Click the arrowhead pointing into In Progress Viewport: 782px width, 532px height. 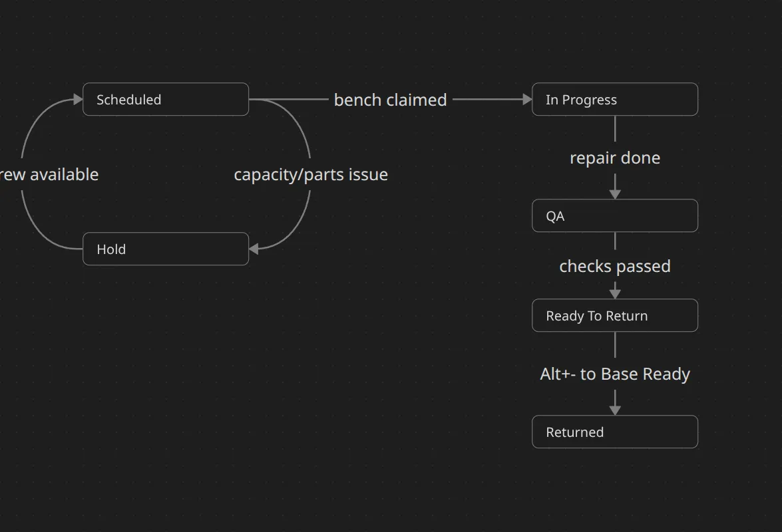pyautogui.click(x=527, y=100)
